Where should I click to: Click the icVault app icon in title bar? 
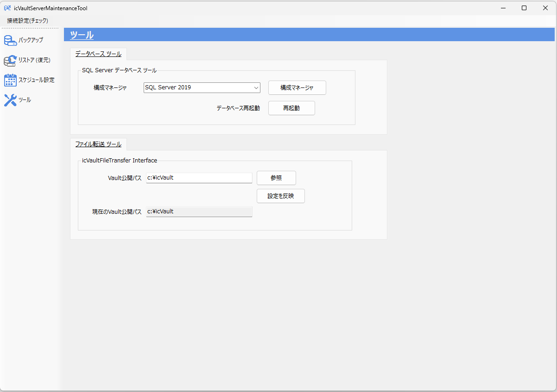point(7,8)
